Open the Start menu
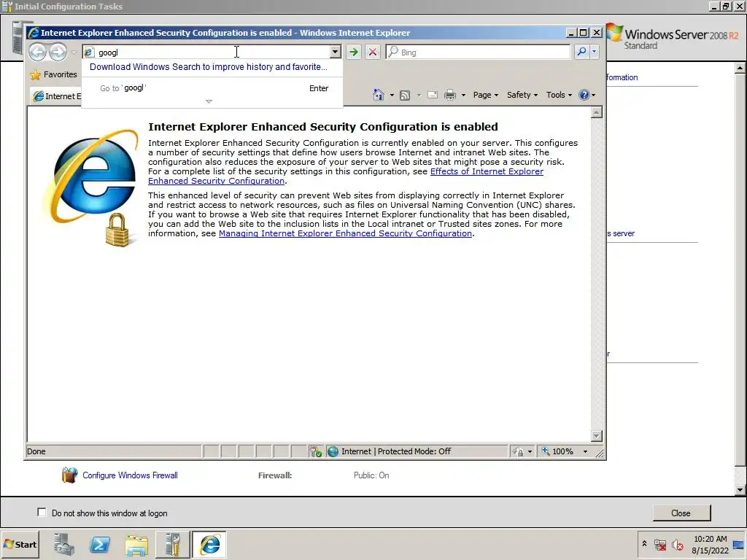 point(20,544)
